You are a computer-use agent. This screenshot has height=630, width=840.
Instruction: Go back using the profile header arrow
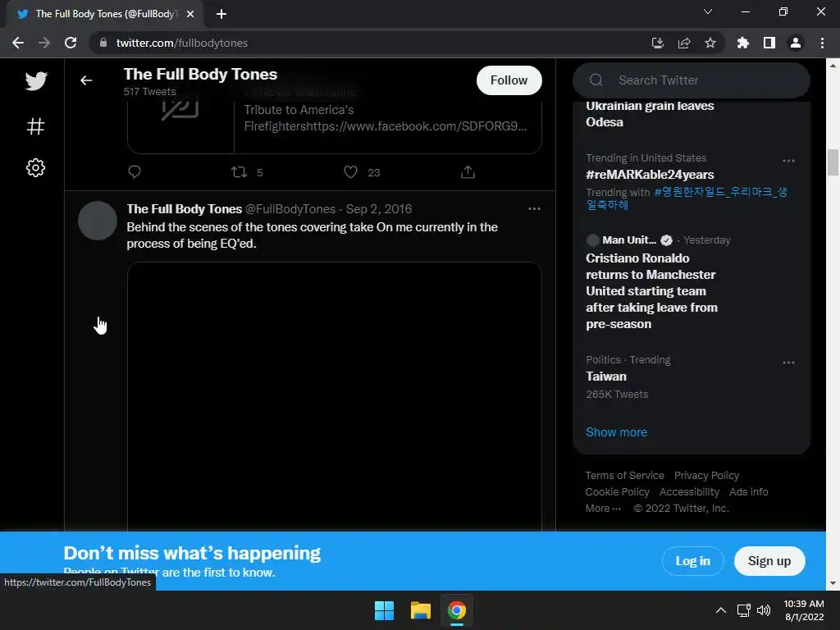pos(86,80)
